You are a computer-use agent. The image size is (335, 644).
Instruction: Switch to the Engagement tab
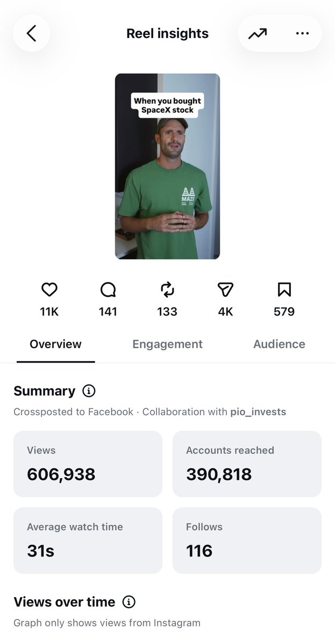[167, 344]
